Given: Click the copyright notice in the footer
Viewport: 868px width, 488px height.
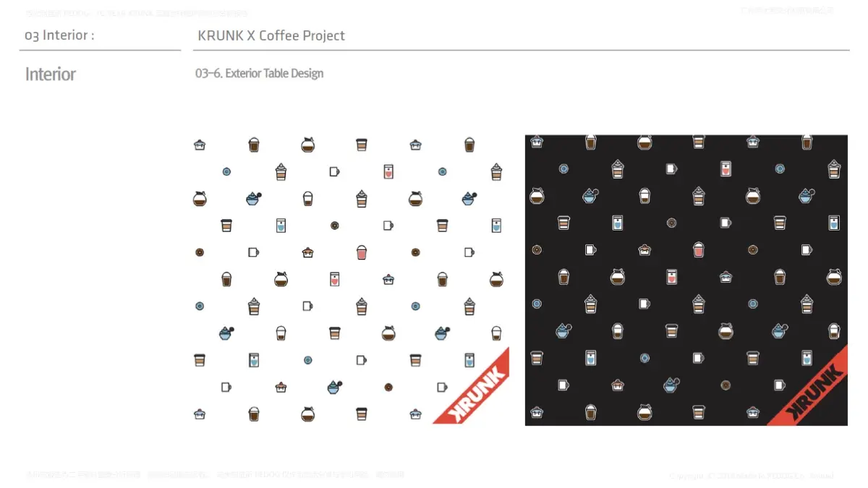Looking at the screenshot, I should [751, 476].
